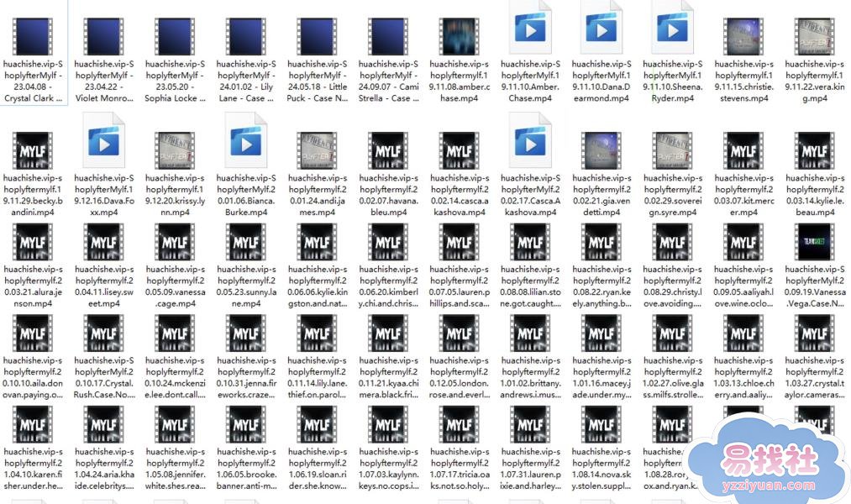The width and height of the screenshot is (851, 504).
Task: Click the 20.02.07 havana.bleu.mp4 icon
Action: [x=388, y=150]
